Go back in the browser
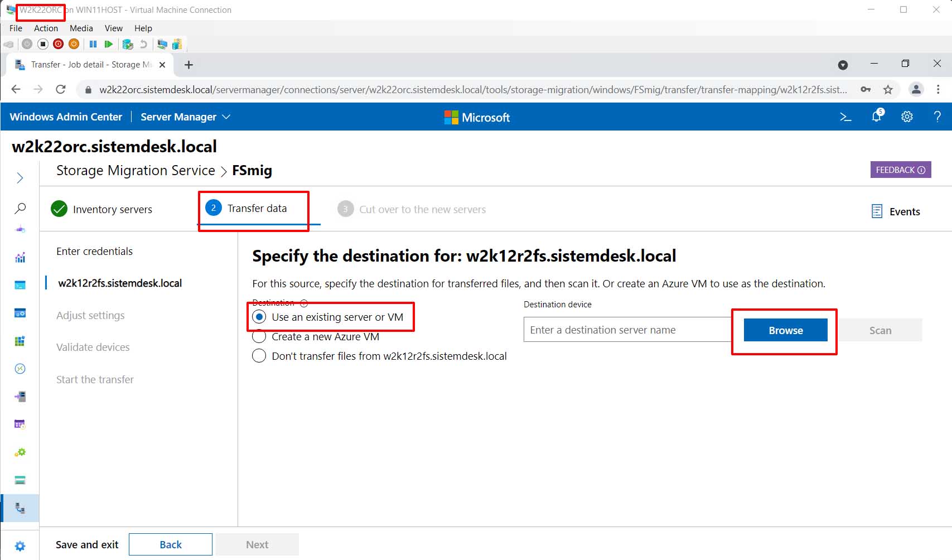This screenshot has height=560, width=952. (16, 89)
